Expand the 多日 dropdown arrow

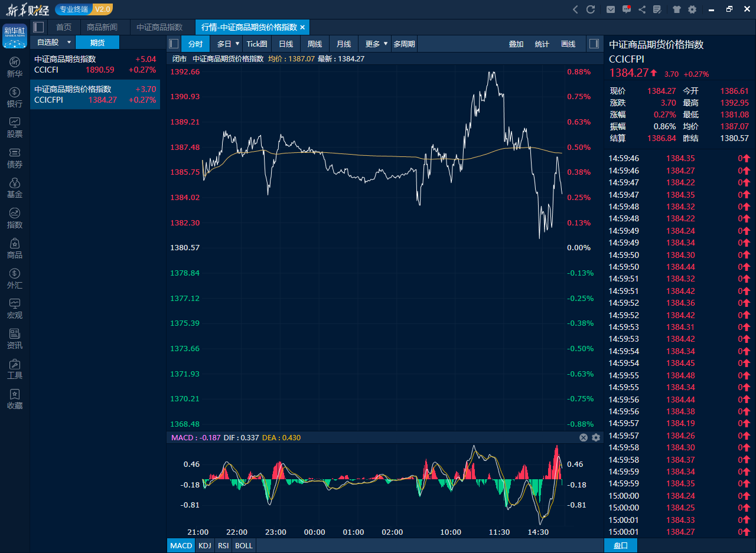[237, 44]
